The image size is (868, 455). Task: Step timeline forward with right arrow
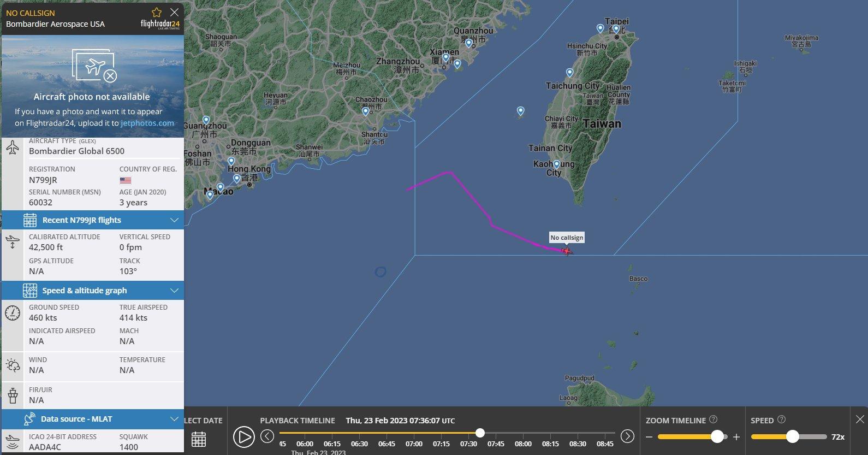[627, 436]
